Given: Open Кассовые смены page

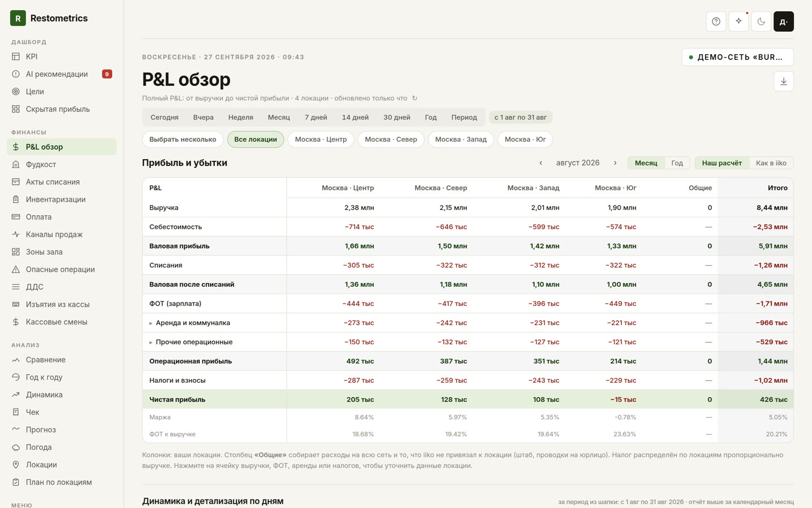Looking at the screenshot, I should pos(62,322).
